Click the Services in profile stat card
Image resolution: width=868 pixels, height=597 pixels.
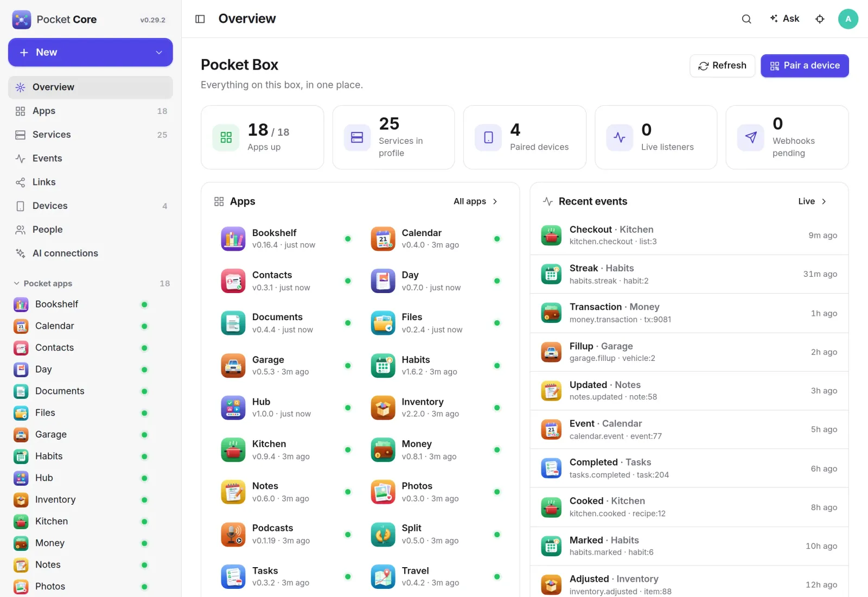[394, 137]
